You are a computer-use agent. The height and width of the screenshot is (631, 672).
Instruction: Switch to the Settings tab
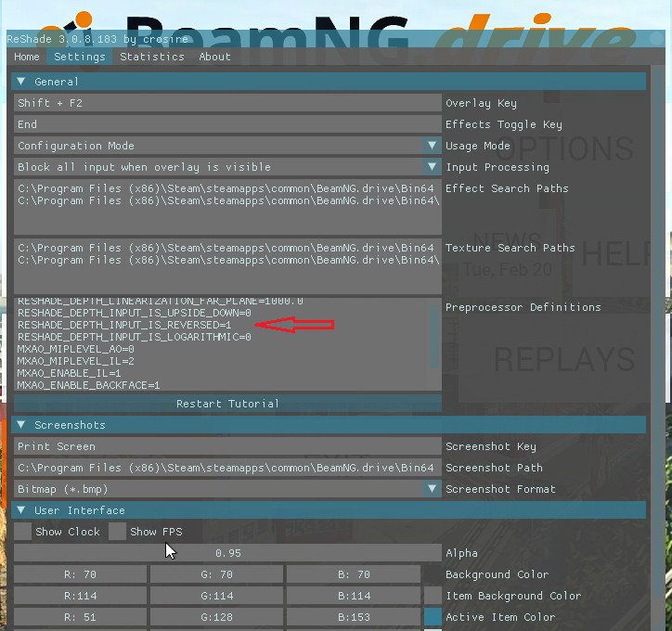point(79,57)
